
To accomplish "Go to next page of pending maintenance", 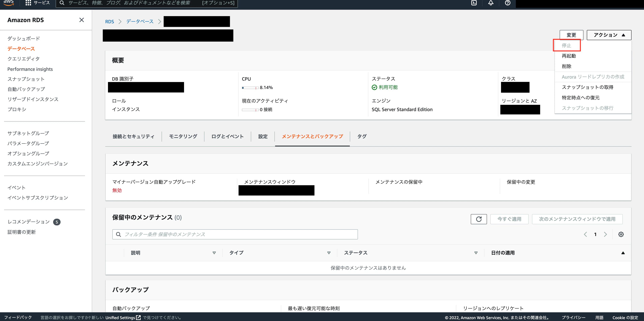I will click(605, 234).
